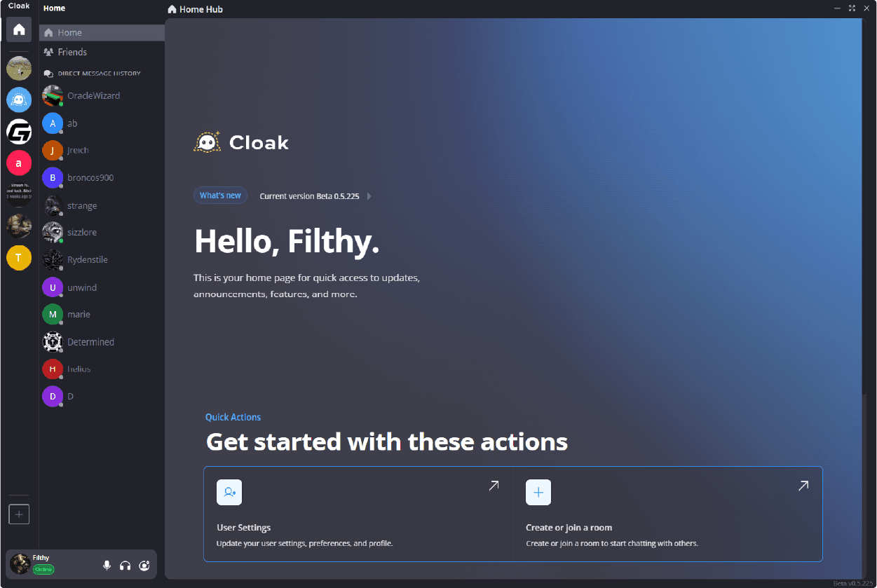877x588 pixels.
Task: Open direct message with OracleWizard
Action: (x=102, y=95)
